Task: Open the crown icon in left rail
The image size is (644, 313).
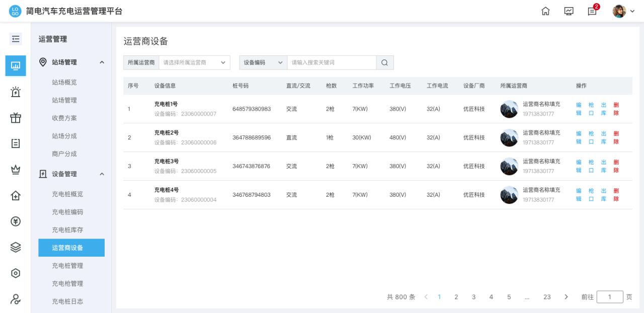Action: (x=16, y=170)
